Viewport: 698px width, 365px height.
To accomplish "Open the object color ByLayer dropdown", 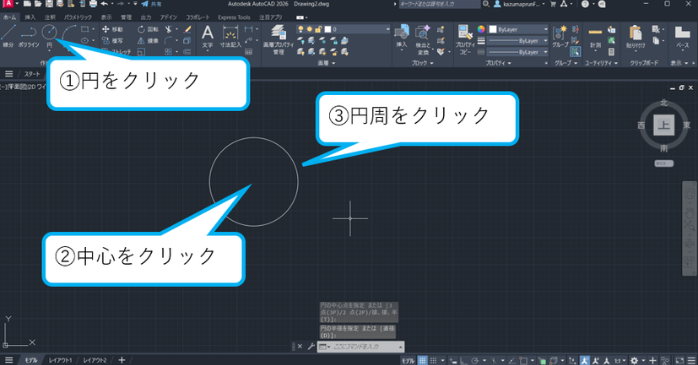I will (x=518, y=29).
